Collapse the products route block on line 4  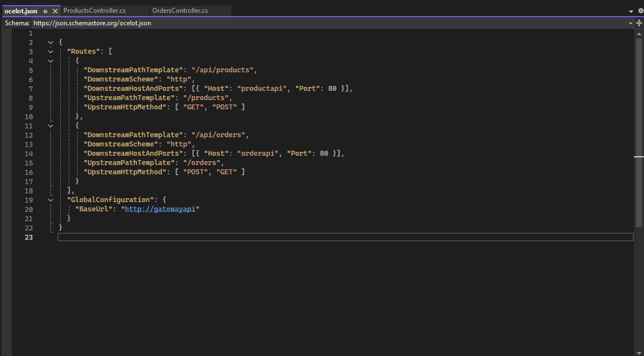[51, 61]
